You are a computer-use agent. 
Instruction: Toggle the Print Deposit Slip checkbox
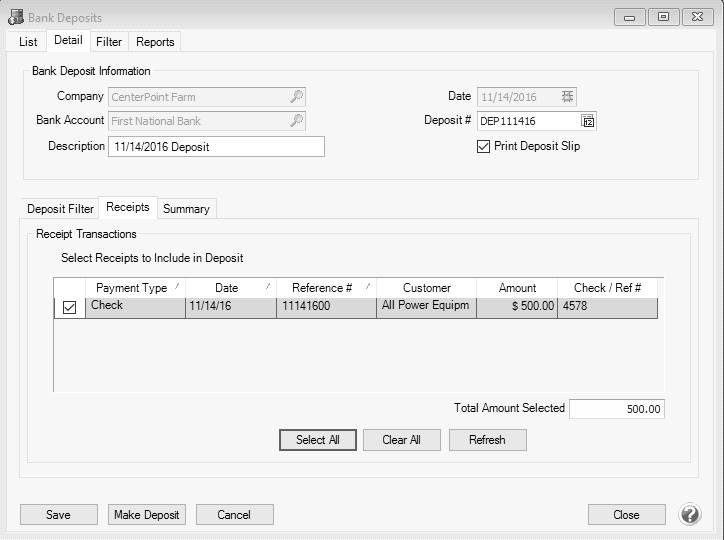click(x=485, y=146)
